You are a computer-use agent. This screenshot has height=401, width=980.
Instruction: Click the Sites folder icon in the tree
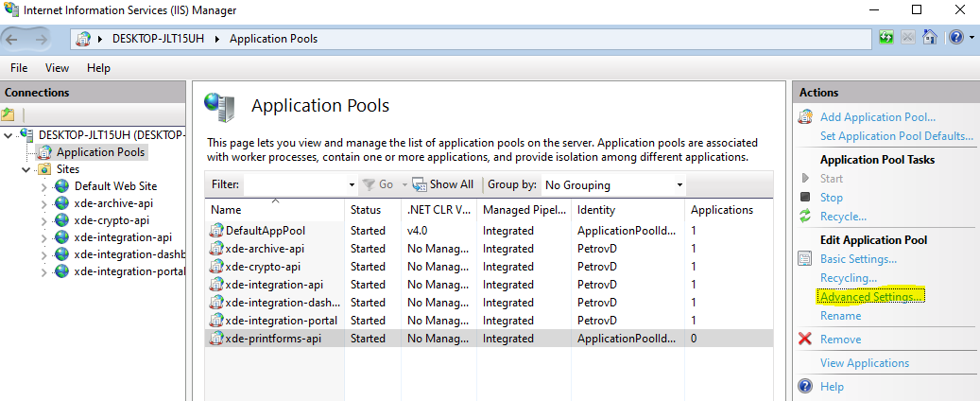click(44, 169)
